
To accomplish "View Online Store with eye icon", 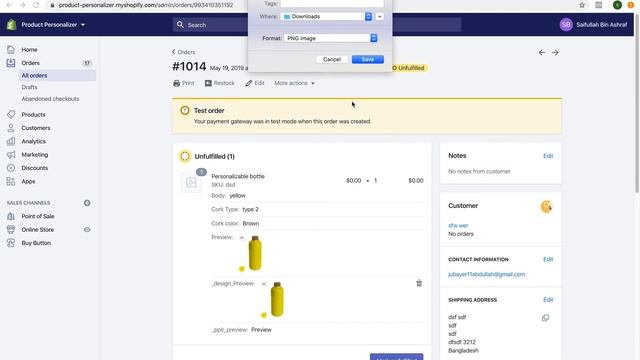I will click(87, 229).
